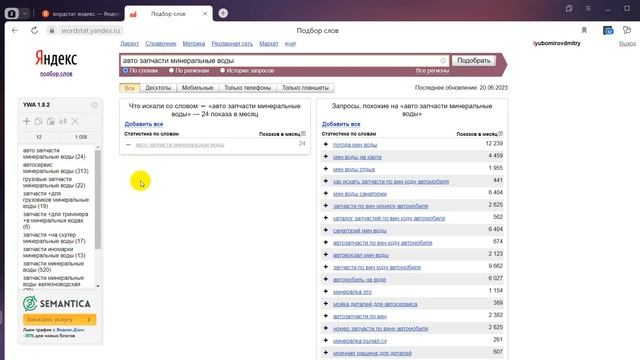Go back with browser arrow

coord(15,30)
